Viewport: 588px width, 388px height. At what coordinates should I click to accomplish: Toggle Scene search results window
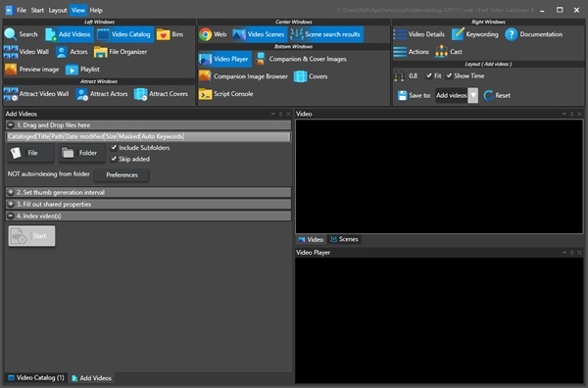tap(325, 34)
